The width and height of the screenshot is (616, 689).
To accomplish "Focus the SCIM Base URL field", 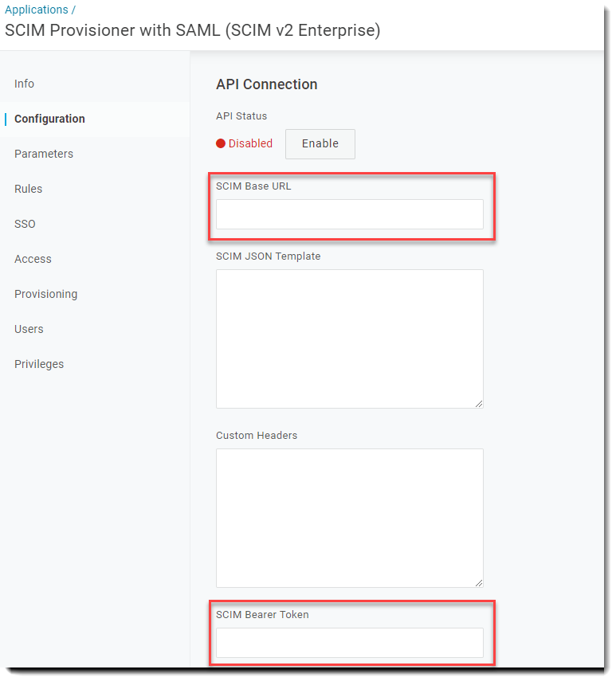I will (x=350, y=214).
